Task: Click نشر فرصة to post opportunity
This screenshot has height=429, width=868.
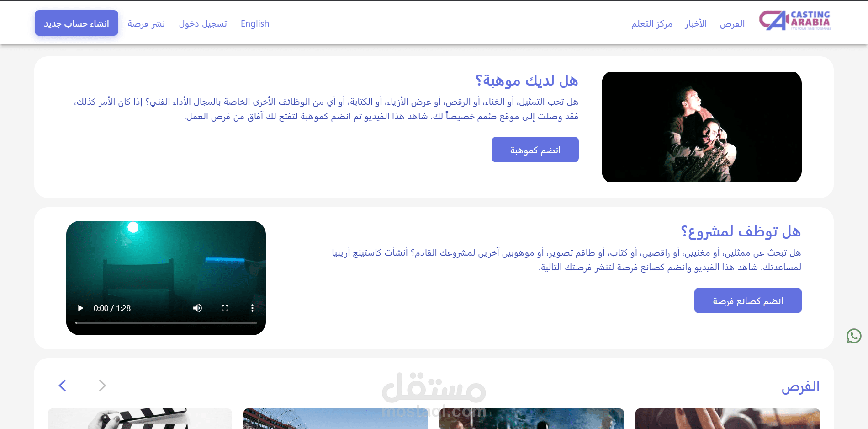Action: click(146, 23)
